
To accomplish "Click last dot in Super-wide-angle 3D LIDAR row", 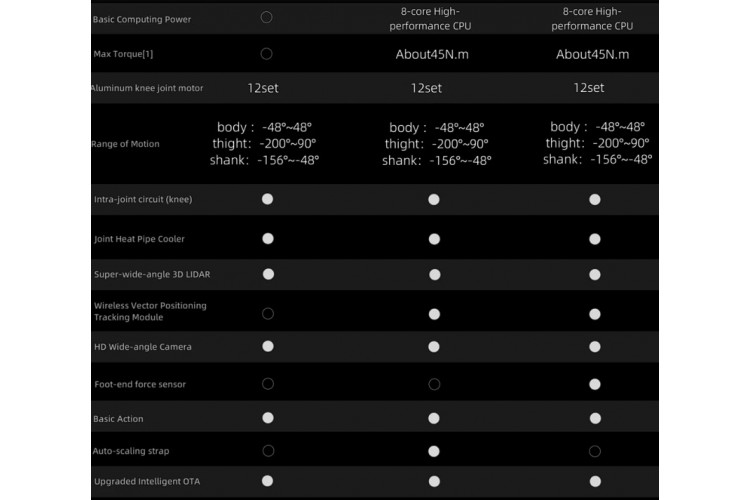I will click(595, 274).
